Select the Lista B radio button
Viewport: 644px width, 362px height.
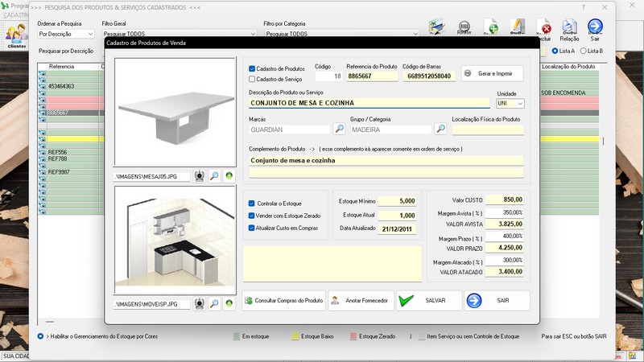[584, 51]
